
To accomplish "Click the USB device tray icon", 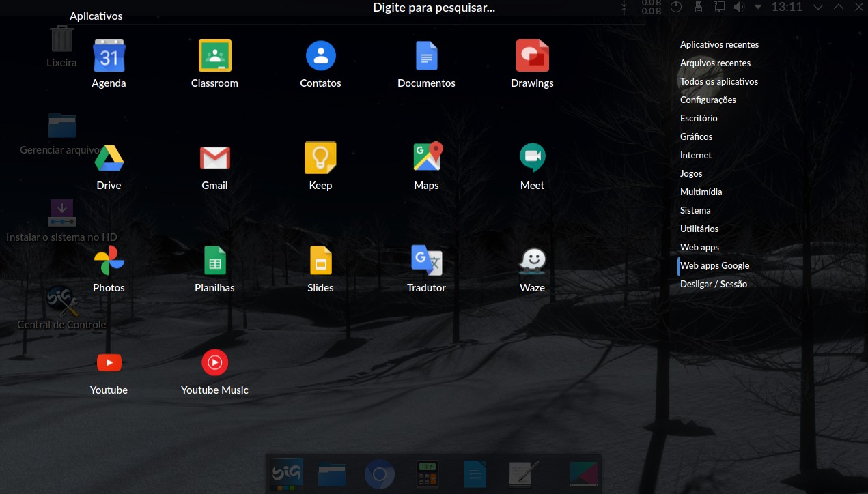I will pos(698,7).
